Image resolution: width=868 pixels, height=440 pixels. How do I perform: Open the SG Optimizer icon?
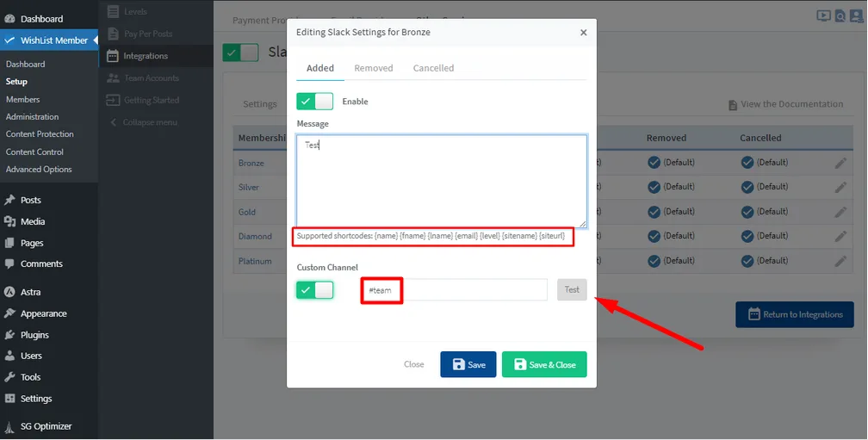[x=9, y=427]
